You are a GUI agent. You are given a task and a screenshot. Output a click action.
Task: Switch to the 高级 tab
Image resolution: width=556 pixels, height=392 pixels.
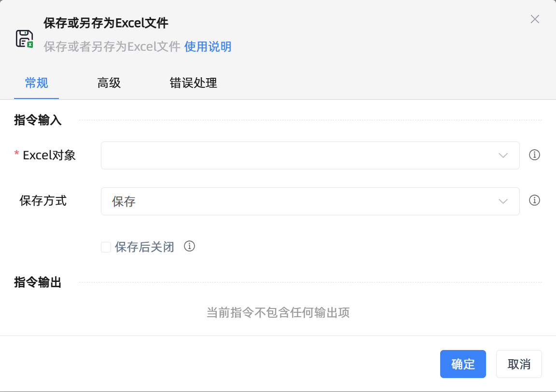click(x=109, y=83)
